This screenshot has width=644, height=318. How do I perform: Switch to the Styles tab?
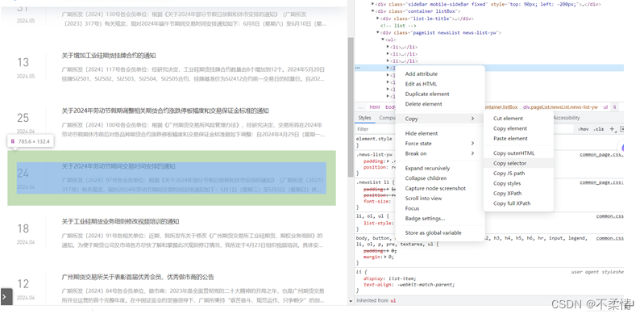(x=364, y=118)
